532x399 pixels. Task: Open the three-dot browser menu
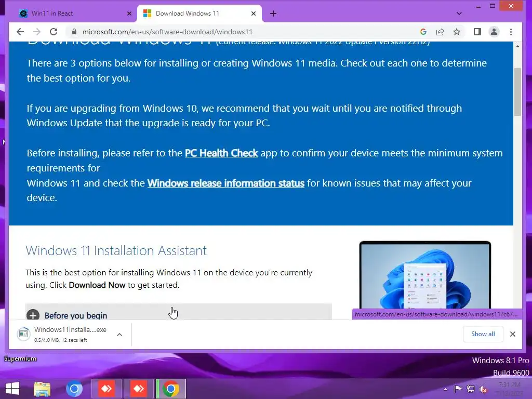point(511,32)
